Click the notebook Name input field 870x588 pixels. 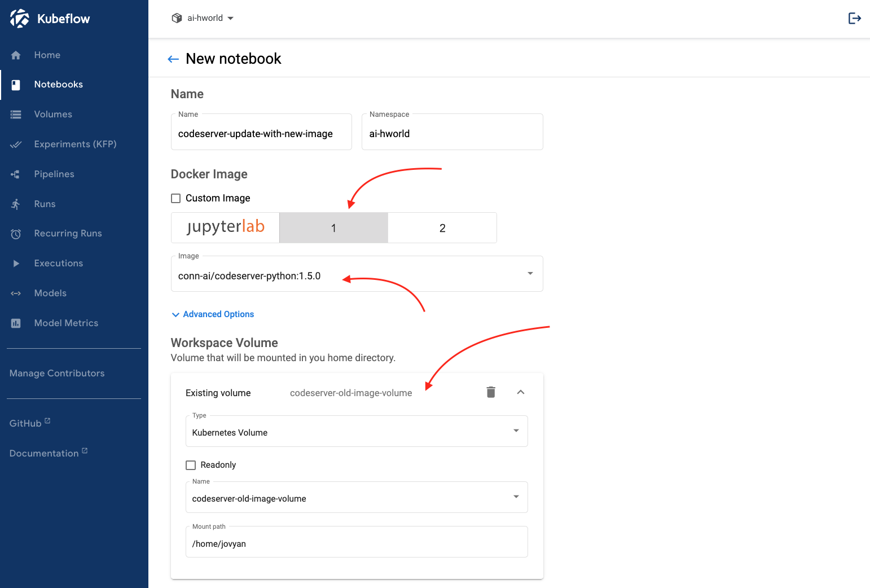coord(261,133)
